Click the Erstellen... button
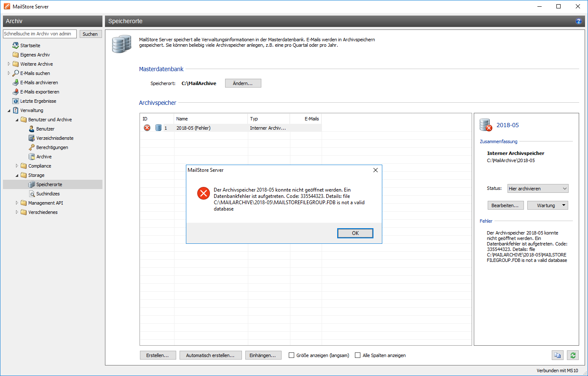Screen dimensions: 588x376 158,355
